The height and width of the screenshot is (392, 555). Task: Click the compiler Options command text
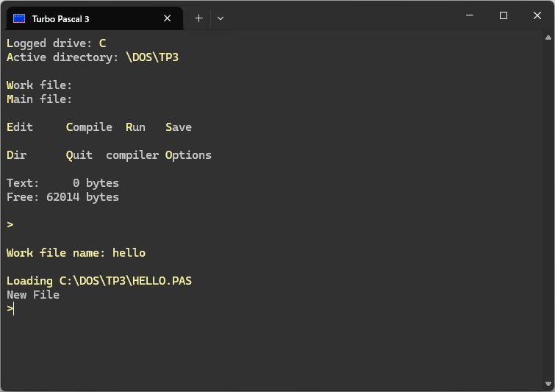click(x=159, y=155)
